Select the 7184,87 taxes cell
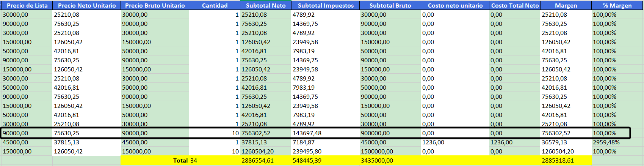Viewport: 644px width, 166px height. 326,142
